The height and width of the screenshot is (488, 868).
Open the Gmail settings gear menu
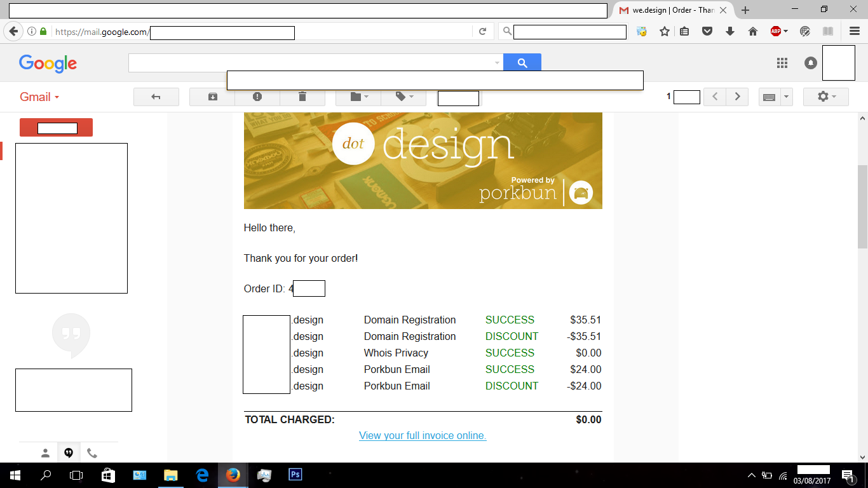pos(826,97)
